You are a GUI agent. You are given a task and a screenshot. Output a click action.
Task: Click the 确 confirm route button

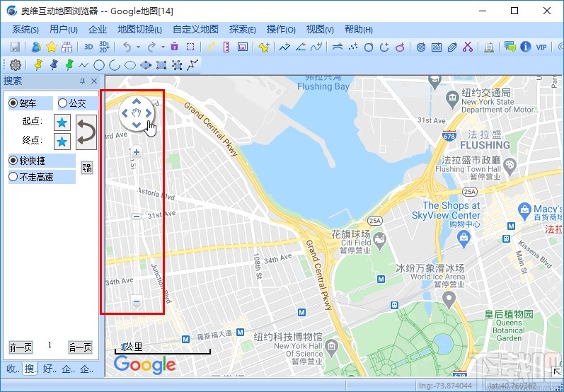click(87, 168)
